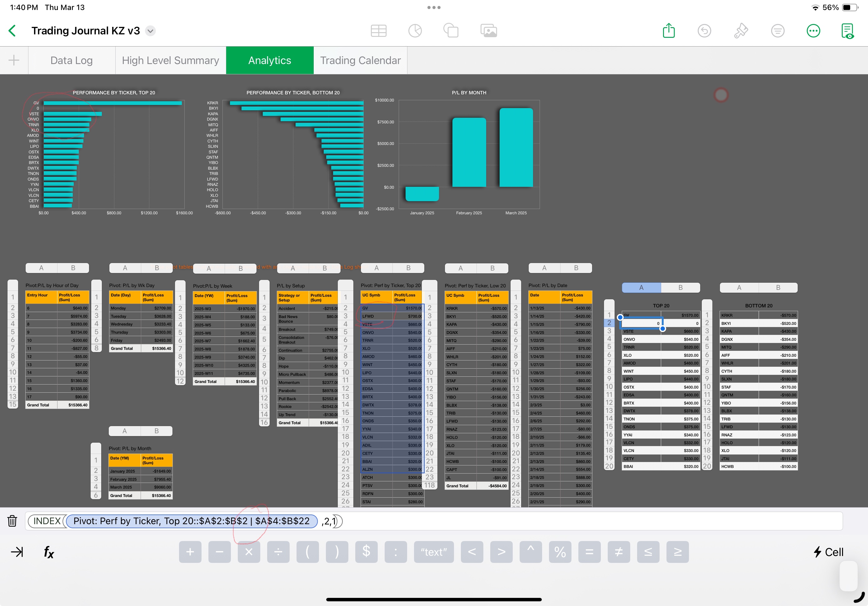Tap the back arrow to leave spreadsheet
Viewport: 868px width, 606px height.
12,31
